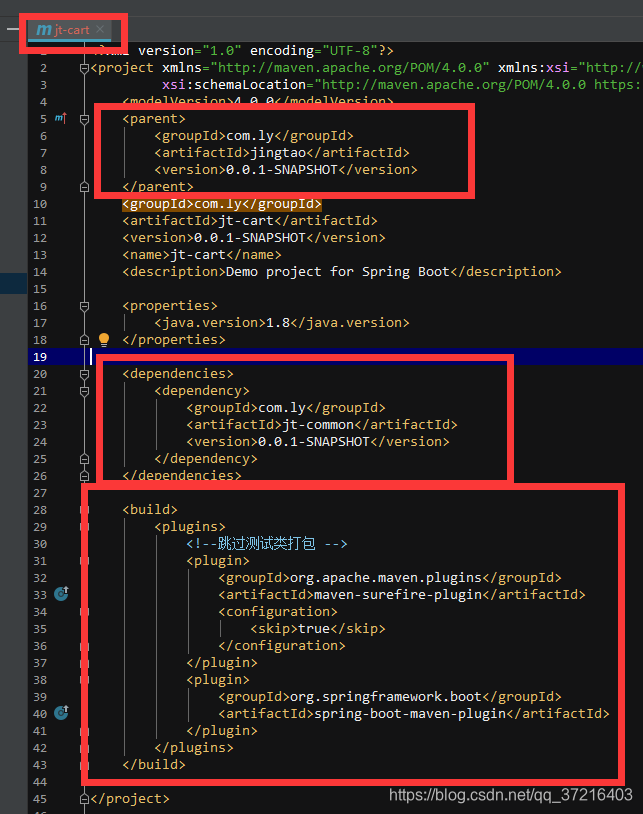Fold at closing dependencies marker line 26

tap(84, 476)
